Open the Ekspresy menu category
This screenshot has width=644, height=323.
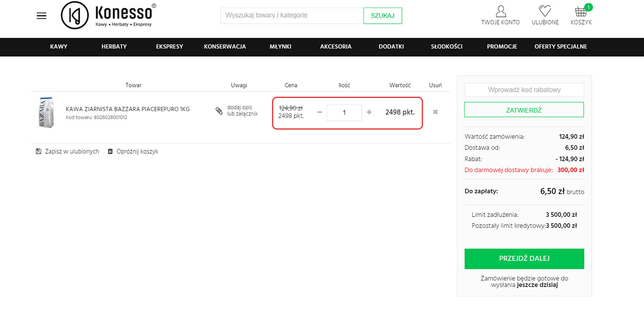click(170, 47)
